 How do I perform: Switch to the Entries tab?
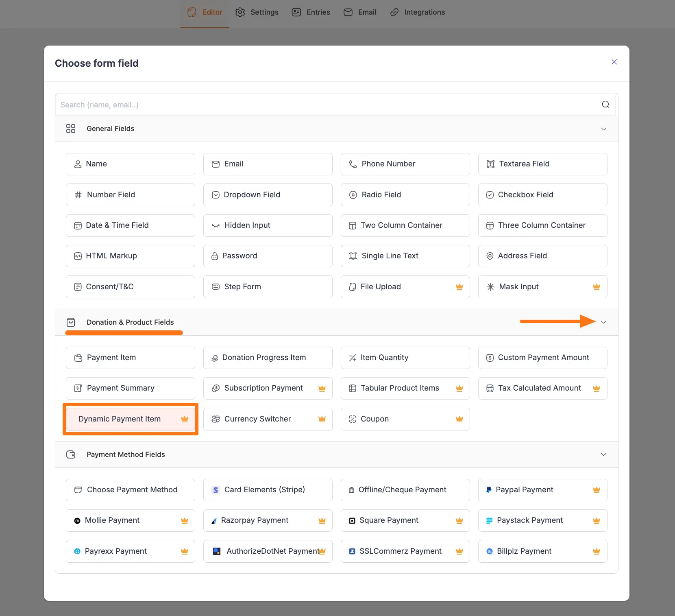click(x=310, y=12)
